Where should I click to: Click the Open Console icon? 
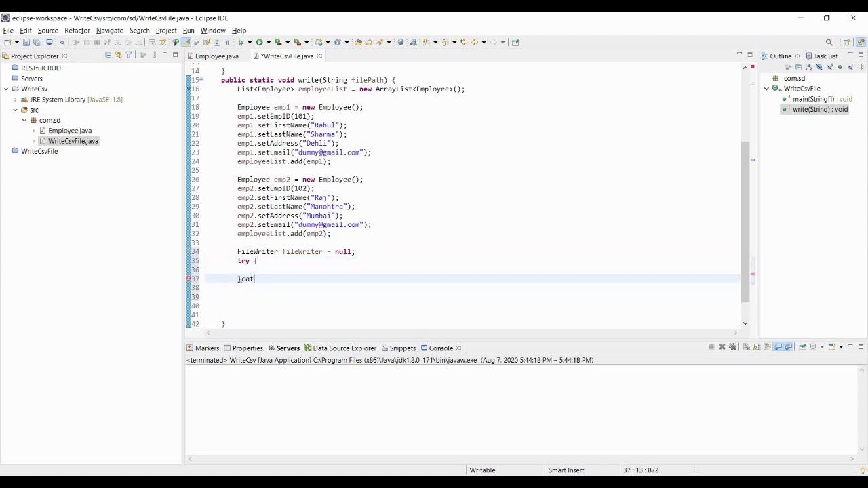pos(831,347)
